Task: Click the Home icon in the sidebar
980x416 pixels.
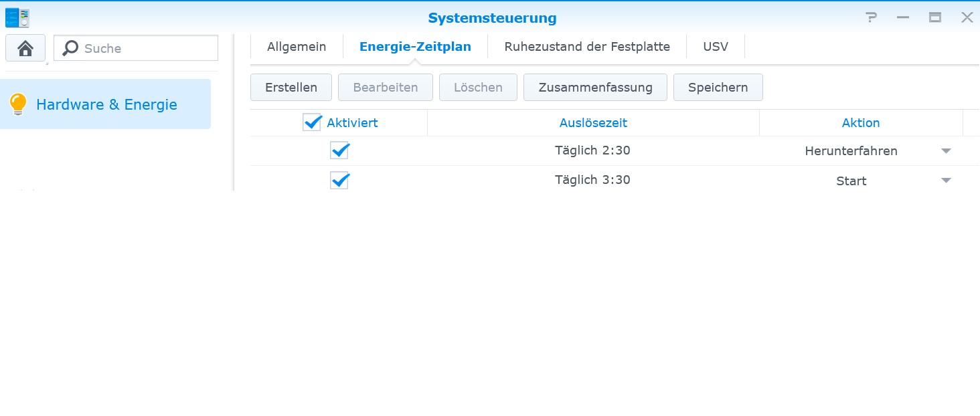Action: click(25, 47)
